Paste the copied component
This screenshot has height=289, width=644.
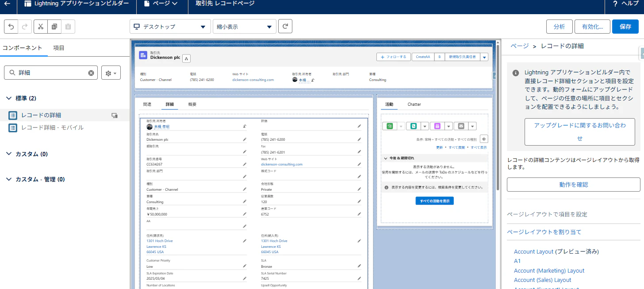(x=68, y=27)
